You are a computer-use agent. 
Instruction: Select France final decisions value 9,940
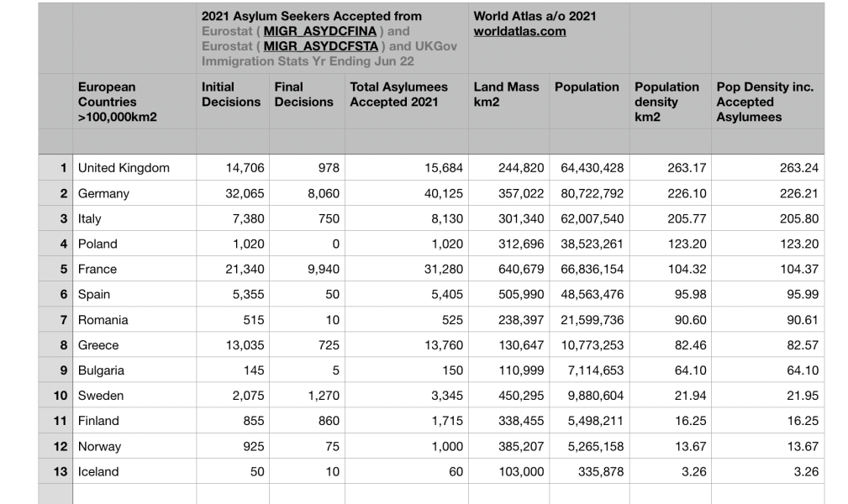tap(308, 269)
